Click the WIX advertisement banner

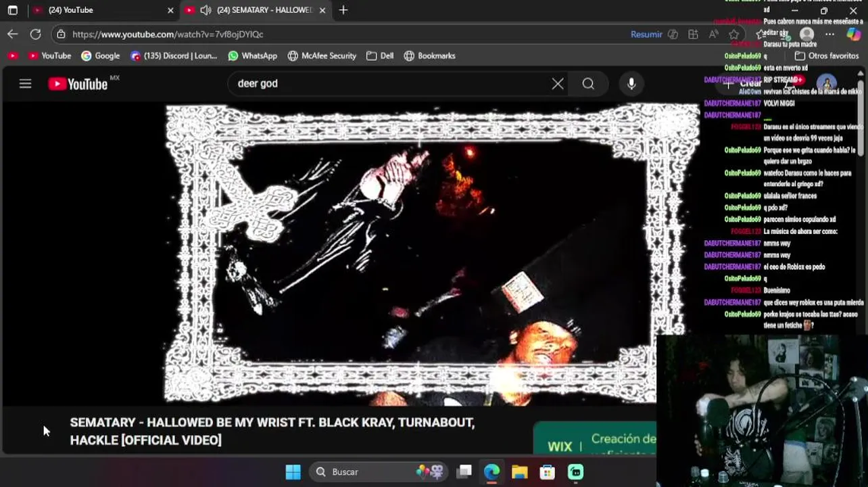coord(595,438)
